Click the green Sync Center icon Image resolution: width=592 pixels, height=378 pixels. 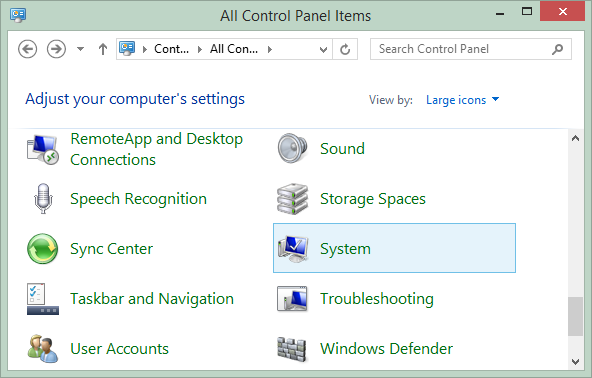(x=43, y=248)
